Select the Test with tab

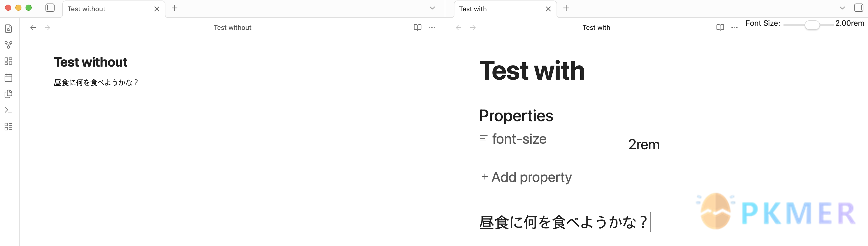click(505, 9)
